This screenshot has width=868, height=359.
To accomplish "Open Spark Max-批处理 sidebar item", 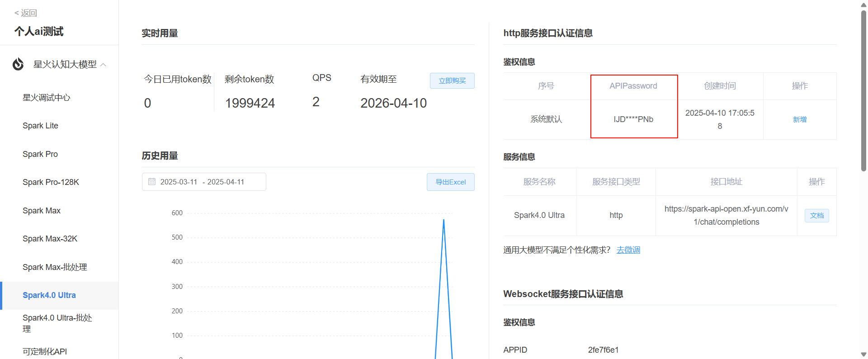I will tap(55, 267).
